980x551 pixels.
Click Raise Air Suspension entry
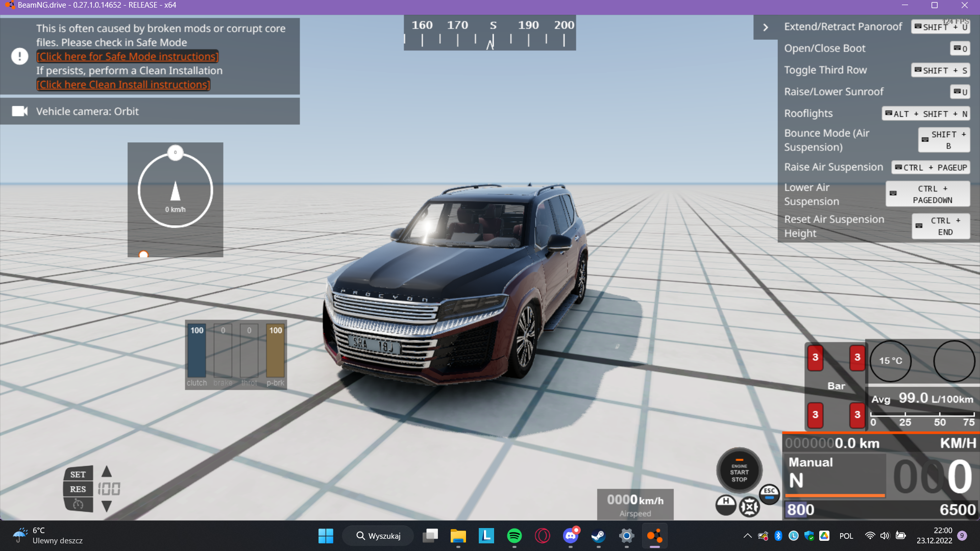876,167
